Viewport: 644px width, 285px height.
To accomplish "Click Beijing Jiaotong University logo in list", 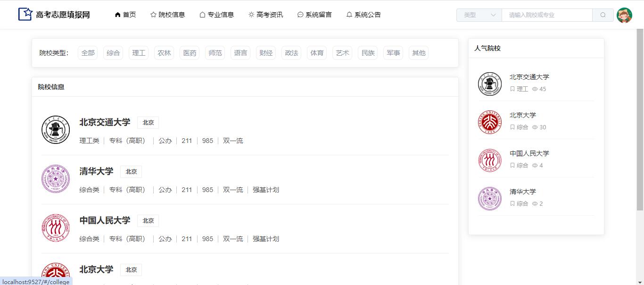I will tap(56, 130).
